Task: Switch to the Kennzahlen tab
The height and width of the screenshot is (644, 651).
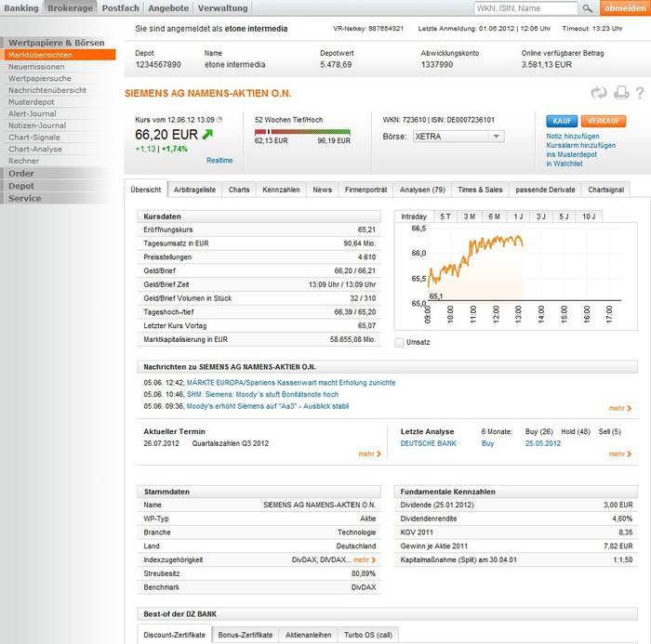Action: click(x=281, y=190)
